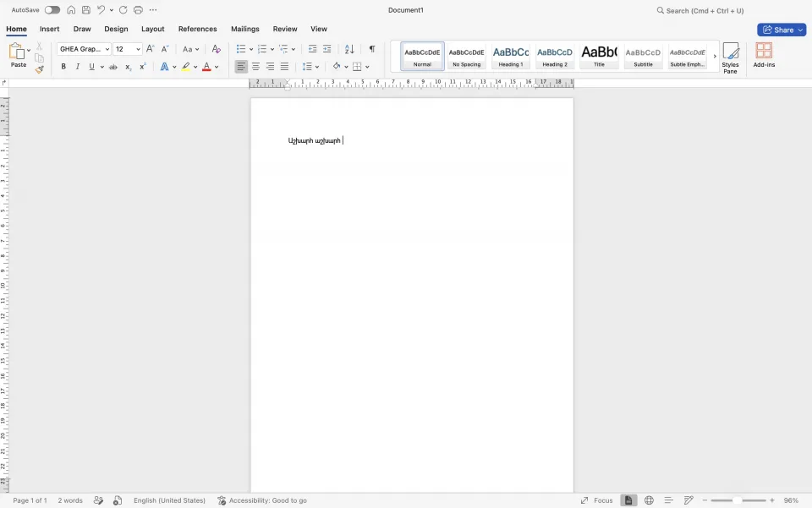Toggle the AutoSave switch
The width and height of the screenshot is (812, 508).
(x=52, y=10)
